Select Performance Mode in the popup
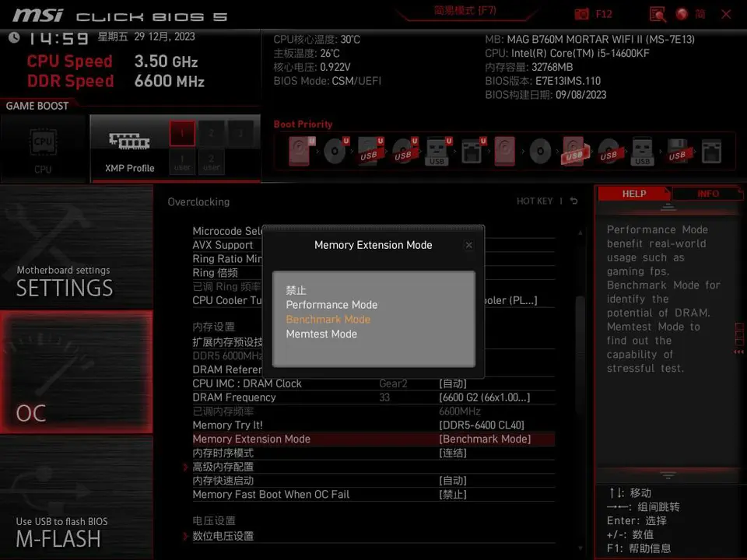 pyautogui.click(x=331, y=305)
